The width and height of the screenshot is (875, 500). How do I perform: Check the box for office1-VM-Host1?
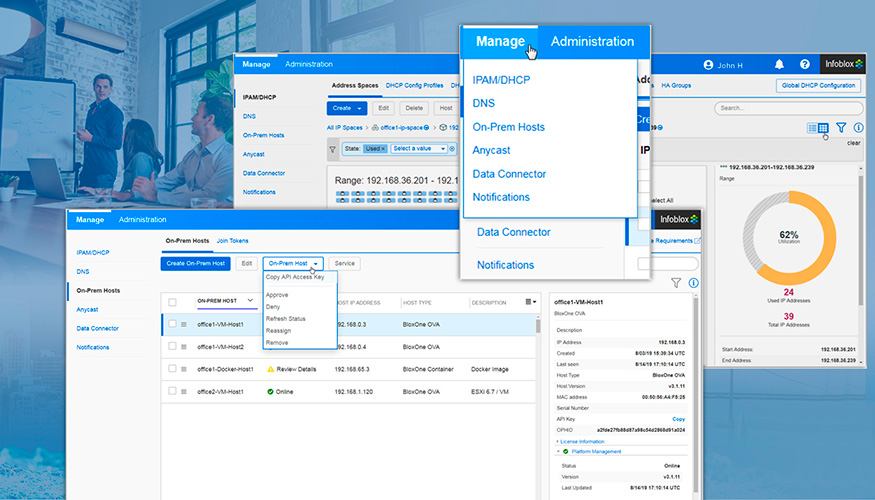pos(172,324)
